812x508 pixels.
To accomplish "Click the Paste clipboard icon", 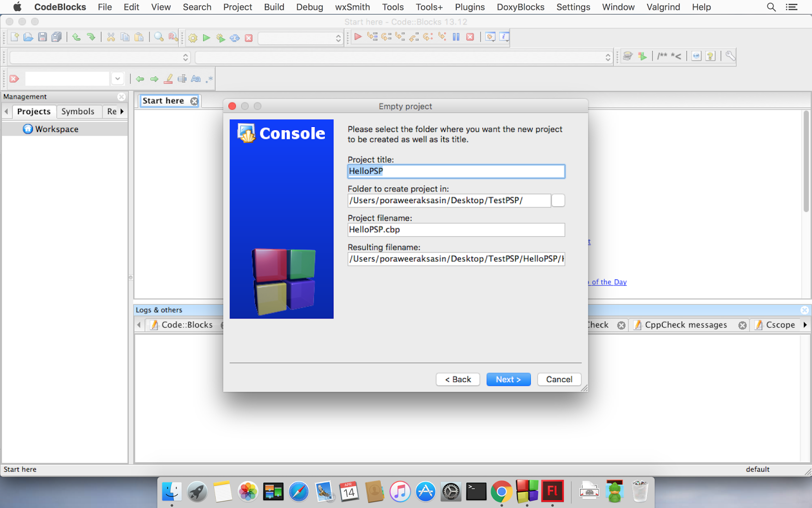I will [139, 37].
